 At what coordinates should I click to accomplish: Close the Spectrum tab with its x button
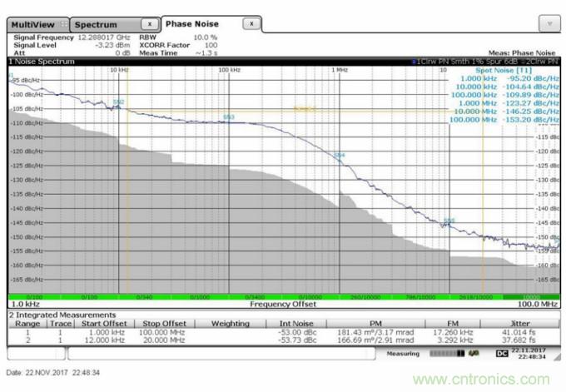tap(148, 25)
